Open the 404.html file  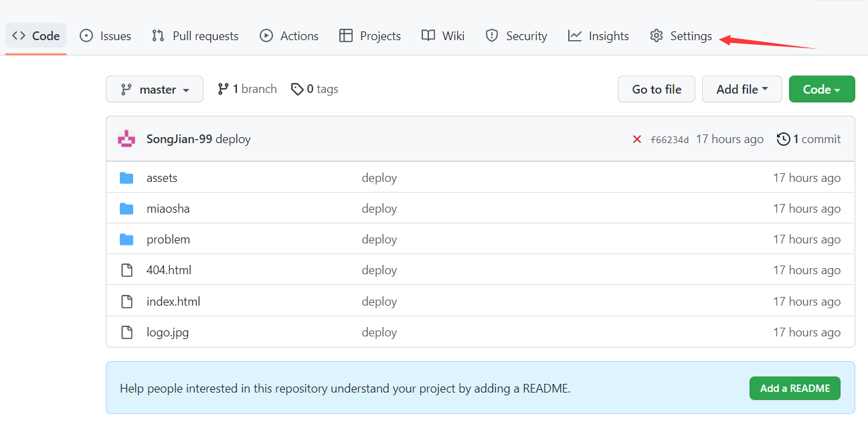pyautogui.click(x=169, y=270)
